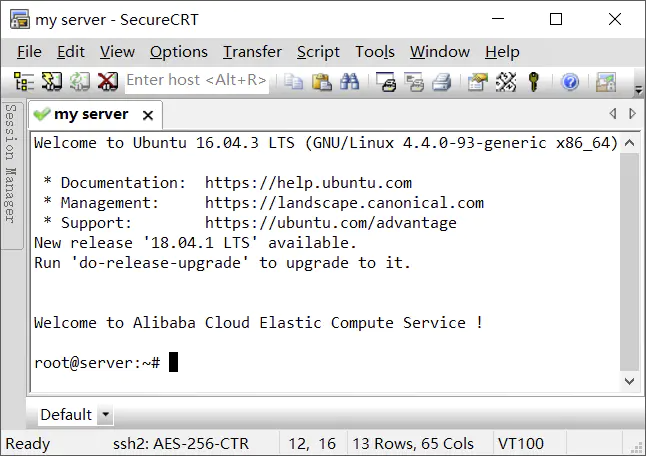The height and width of the screenshot is (457, 646).
Task: Open the Transfer menu
Action: [x=252, y=52]
